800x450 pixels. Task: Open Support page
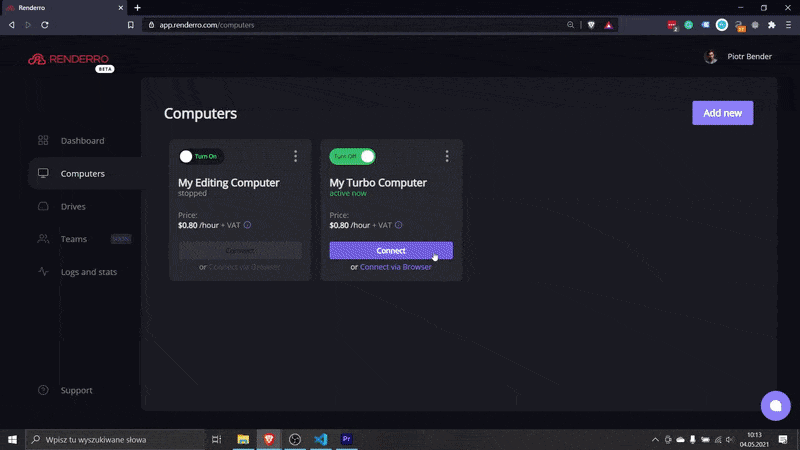tap(77, 390)
